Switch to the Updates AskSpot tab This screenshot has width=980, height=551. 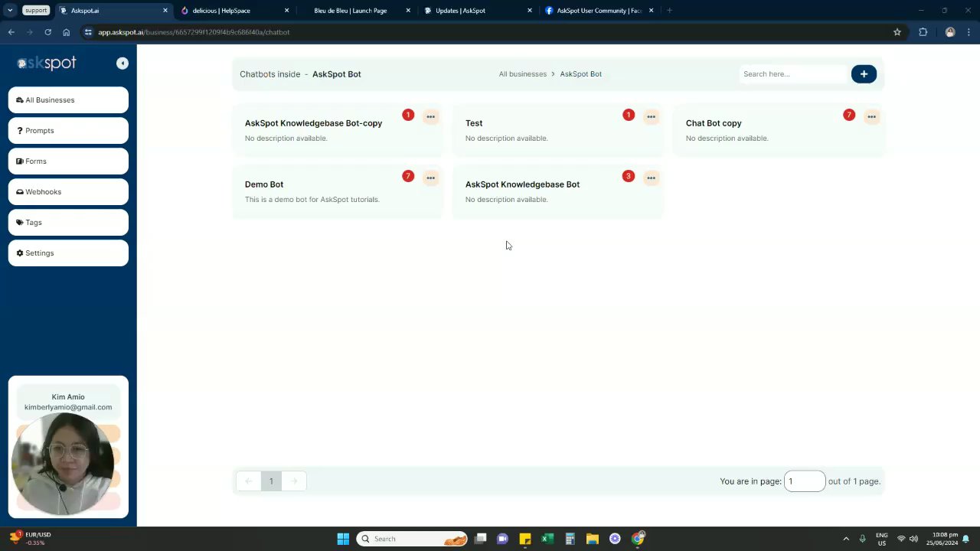coord(477,11)
